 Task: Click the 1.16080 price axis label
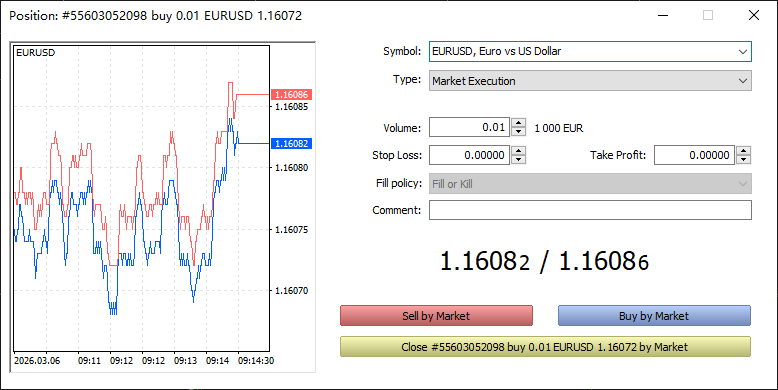[292, 168]
